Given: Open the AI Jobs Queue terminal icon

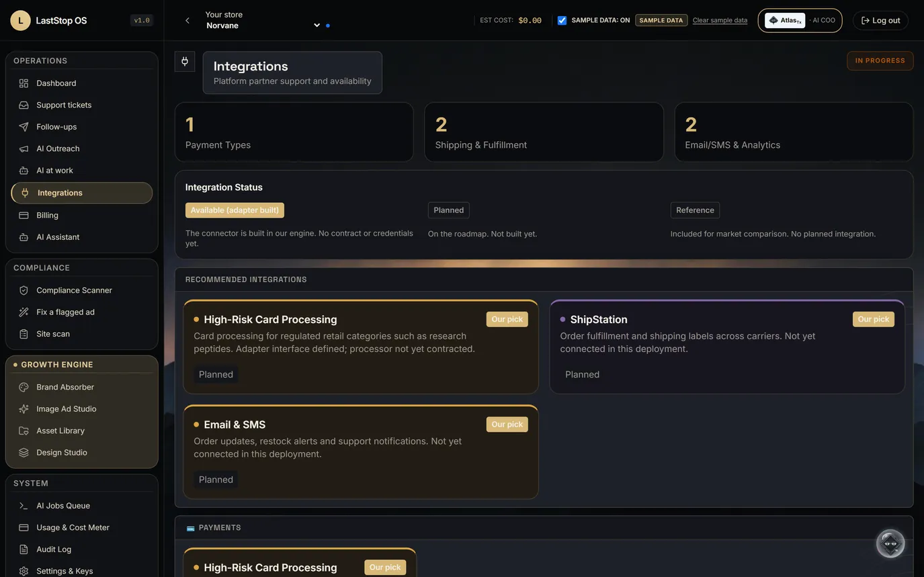Looking at the screenshot, I should [24, 506].
